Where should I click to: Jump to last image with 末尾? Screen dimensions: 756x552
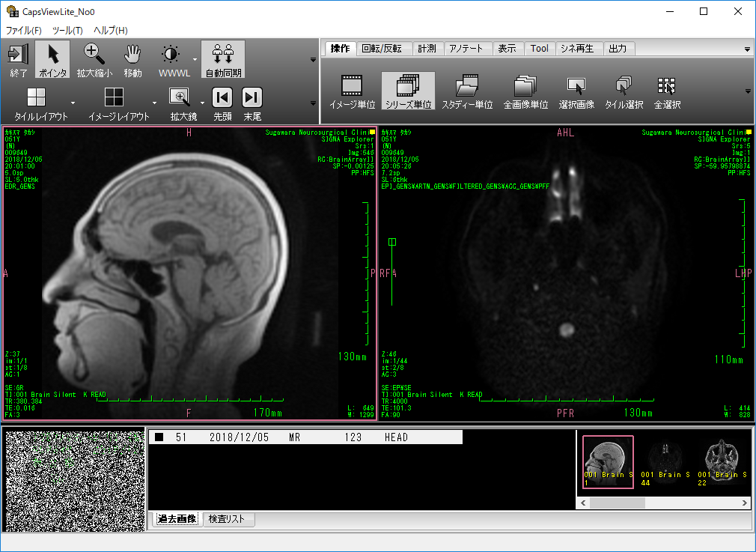[252, 103]
